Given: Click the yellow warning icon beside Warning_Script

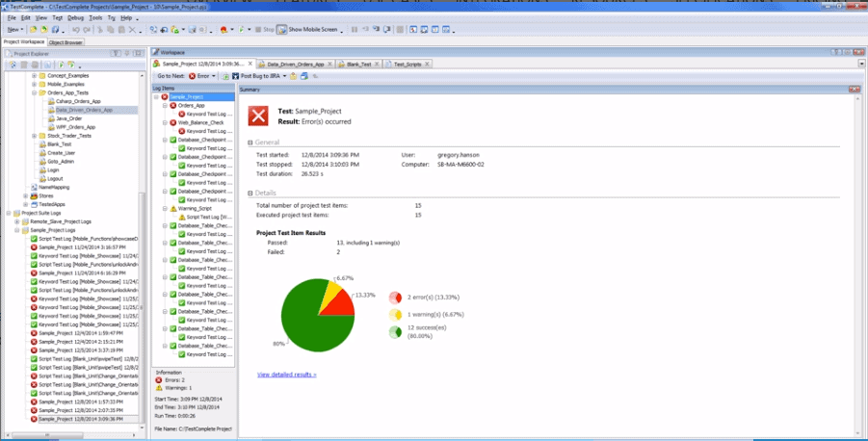Looking at the screenshot, I should tap(172, 209).
